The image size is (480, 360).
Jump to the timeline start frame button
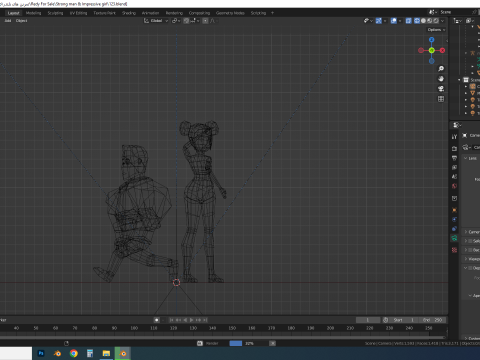tap(171, 320)
